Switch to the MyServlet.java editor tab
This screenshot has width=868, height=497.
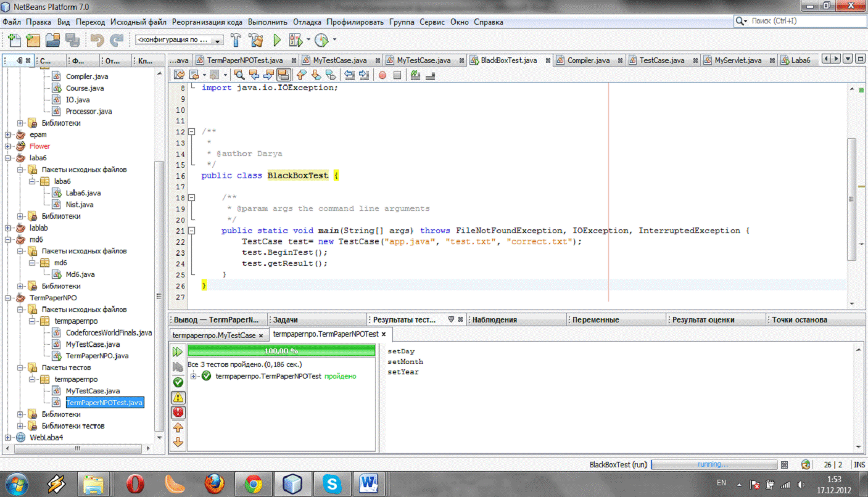click(x=737, y=60)
